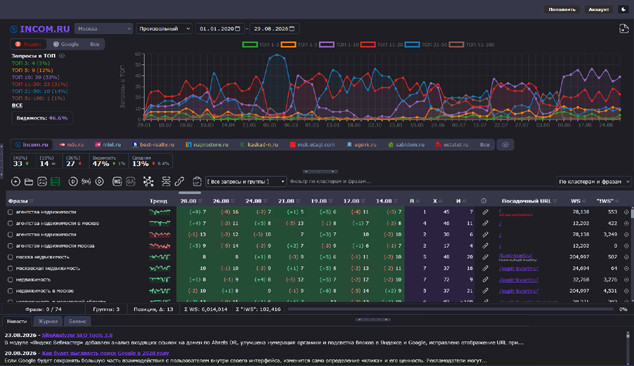Viewport: 634px width, 366px height.
Task: Click ВСЕ under top queries list
Action: (x=17, y=105)
